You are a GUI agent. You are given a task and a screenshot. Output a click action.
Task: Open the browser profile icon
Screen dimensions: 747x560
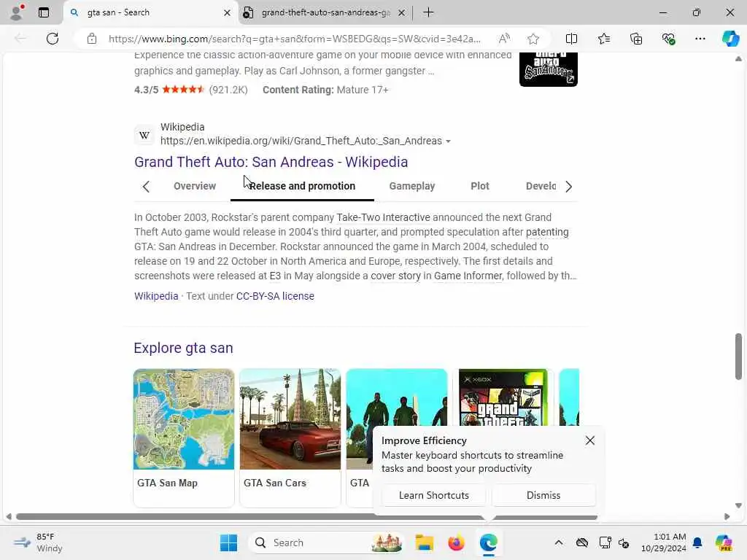17,12
